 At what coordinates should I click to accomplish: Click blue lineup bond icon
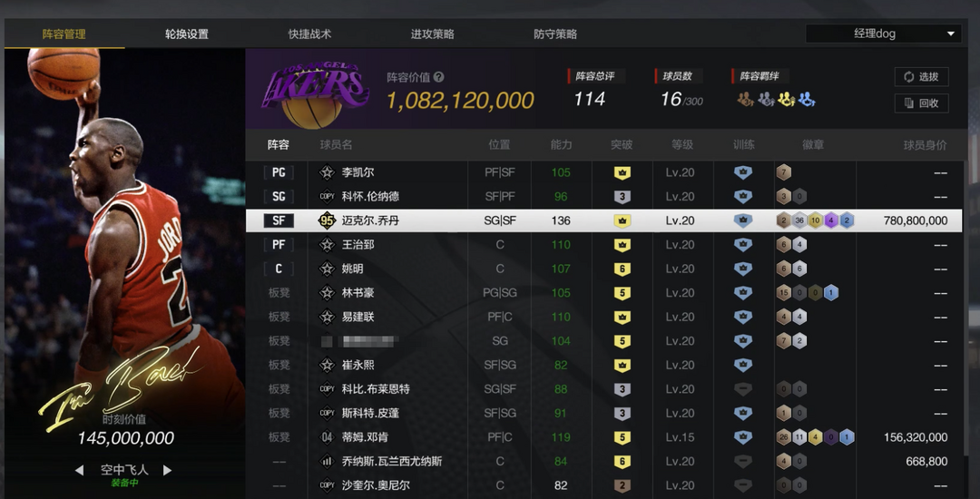pyautogui.click(x=807, y=99)
